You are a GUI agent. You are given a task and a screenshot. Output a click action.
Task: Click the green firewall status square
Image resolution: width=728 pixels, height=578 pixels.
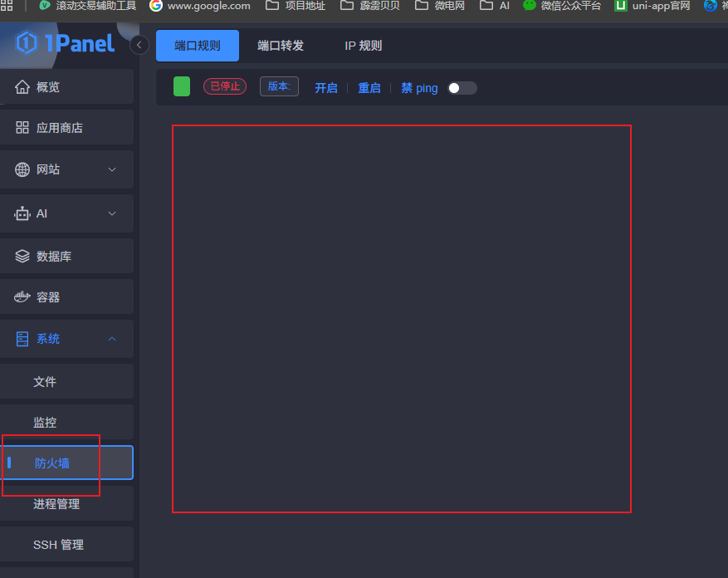(182, 86)
